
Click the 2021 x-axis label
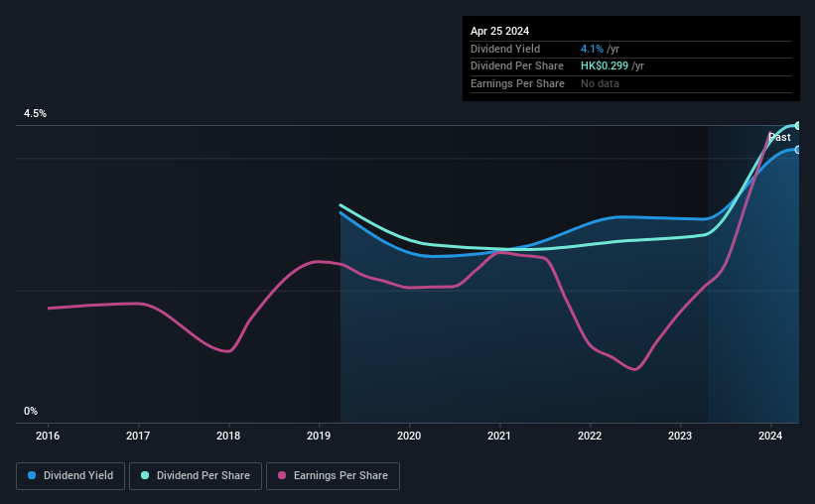[499, 436]
